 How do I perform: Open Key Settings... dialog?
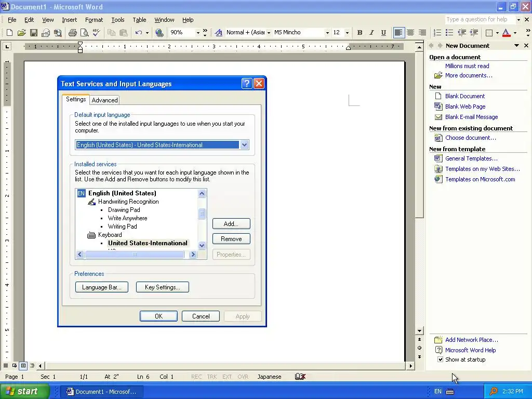(162, 287)
